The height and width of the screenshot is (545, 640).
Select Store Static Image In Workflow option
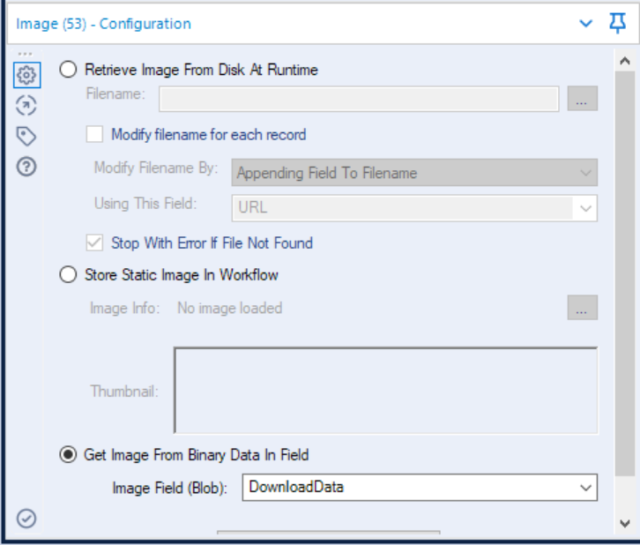(68, 274)
